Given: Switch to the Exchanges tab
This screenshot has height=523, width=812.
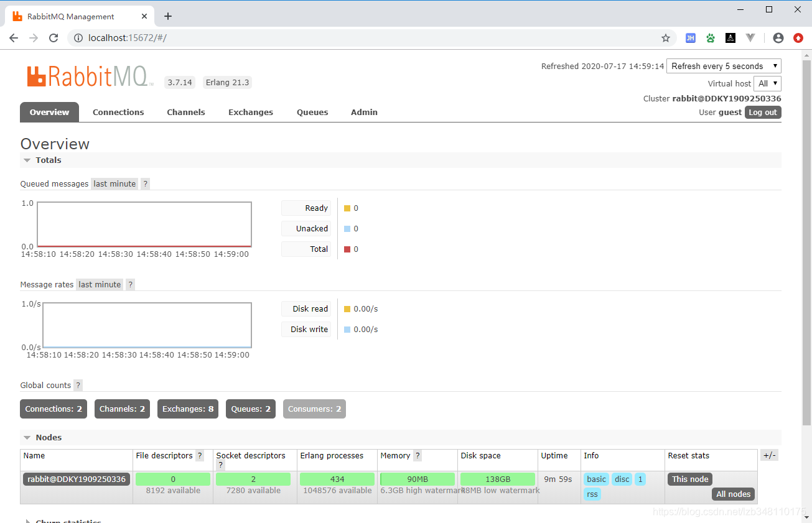Looking at the screenshot, I should tap(251, 112).
